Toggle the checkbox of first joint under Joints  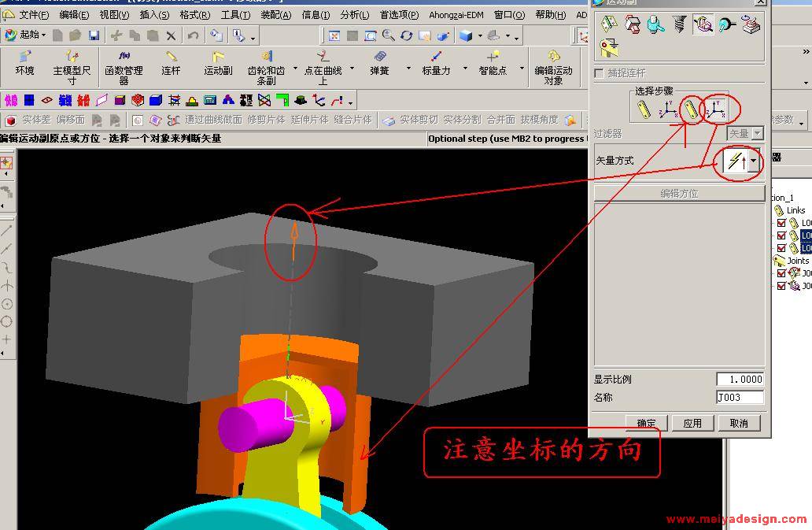pyautogui.click(x=781, y=273)
